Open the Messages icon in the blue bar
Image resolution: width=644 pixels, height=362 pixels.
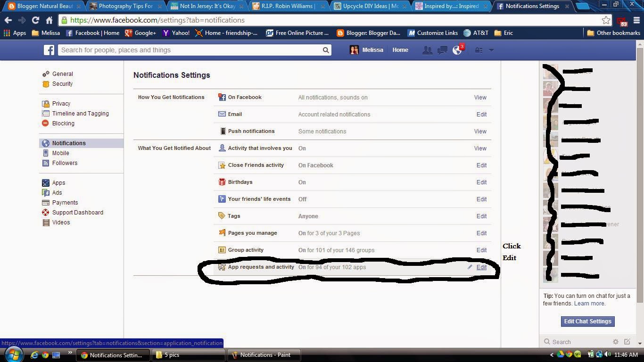[442, 50]
